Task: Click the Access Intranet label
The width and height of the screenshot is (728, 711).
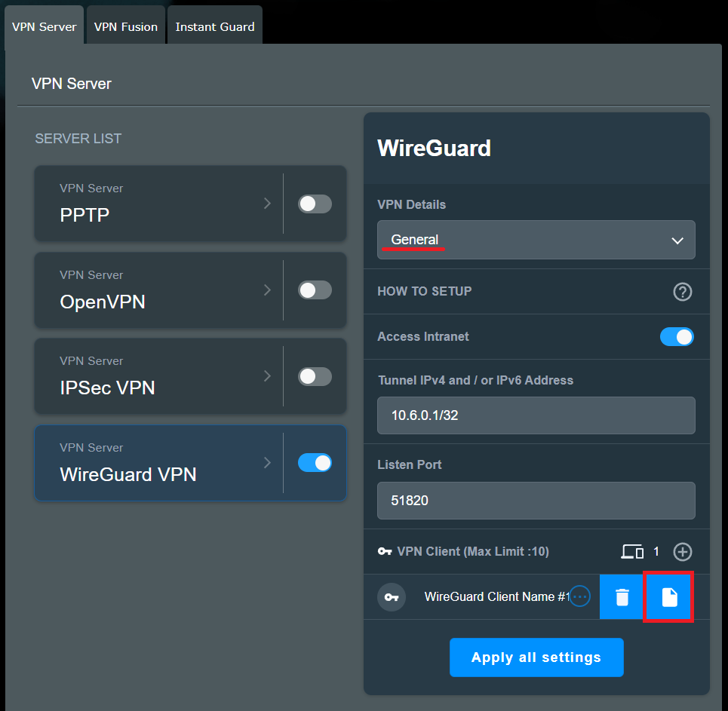Action: (423, 336)
